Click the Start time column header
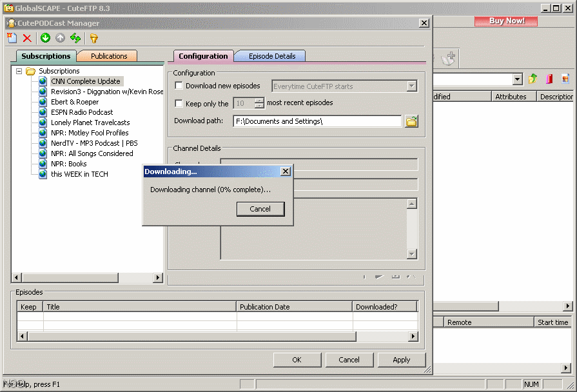 553,322
